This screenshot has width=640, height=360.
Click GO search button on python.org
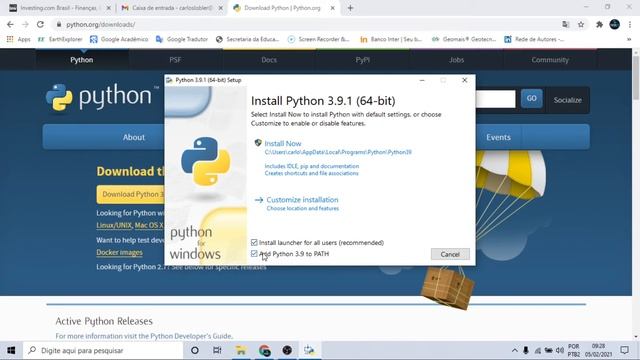pos(531,98)
